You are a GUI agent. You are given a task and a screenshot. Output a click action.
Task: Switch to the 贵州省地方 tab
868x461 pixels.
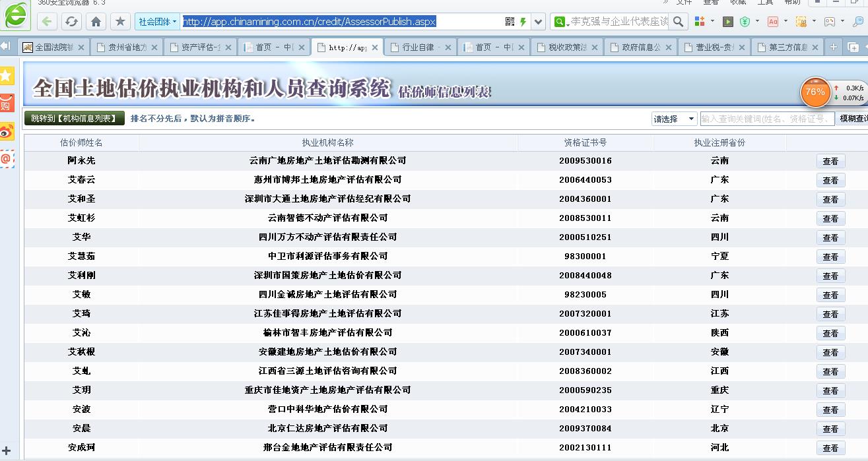pyautogui.click(x=126, y=47)
